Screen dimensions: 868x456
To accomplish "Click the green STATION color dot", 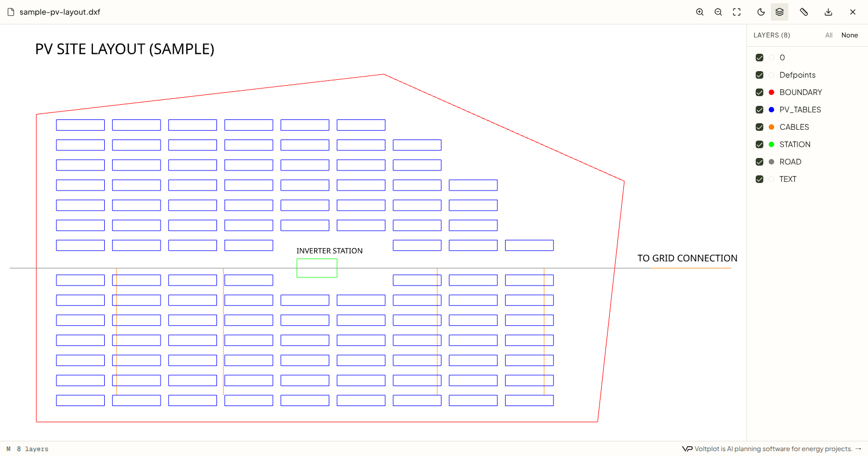I will pos(771,144).
